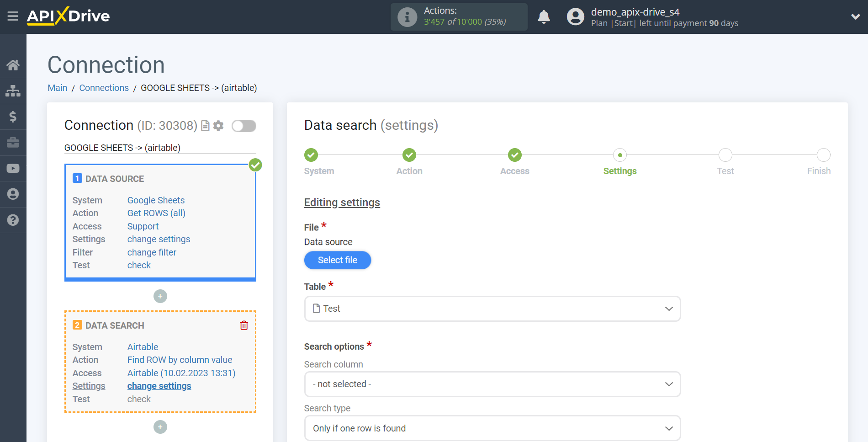Expand the account dropdown chevron

(856, 17)
